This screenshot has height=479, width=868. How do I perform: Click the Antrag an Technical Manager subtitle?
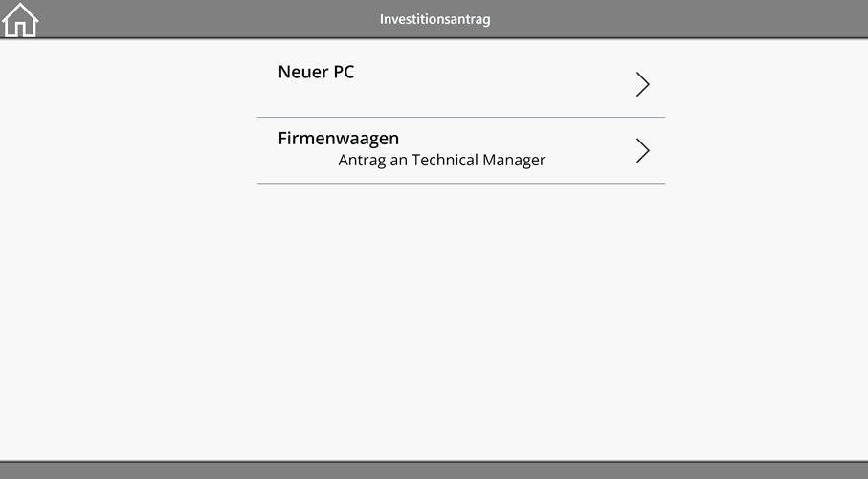click(x=442, y=160)
